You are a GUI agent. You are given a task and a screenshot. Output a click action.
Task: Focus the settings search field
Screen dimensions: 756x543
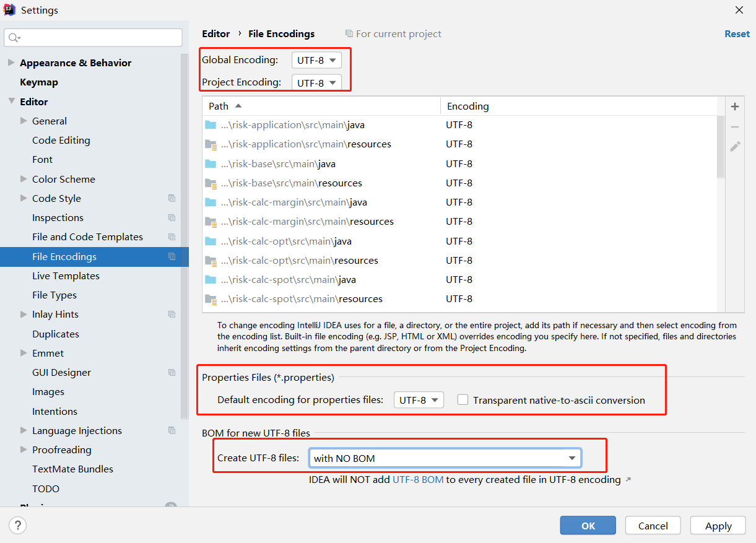click(x=93, y=38)
